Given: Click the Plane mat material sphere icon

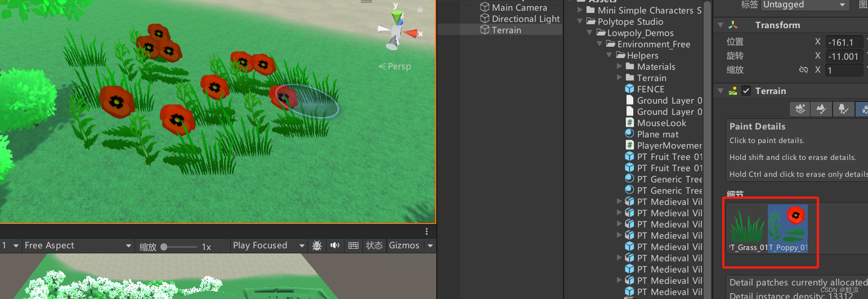Looking at the screenshot, I should 630,134.
